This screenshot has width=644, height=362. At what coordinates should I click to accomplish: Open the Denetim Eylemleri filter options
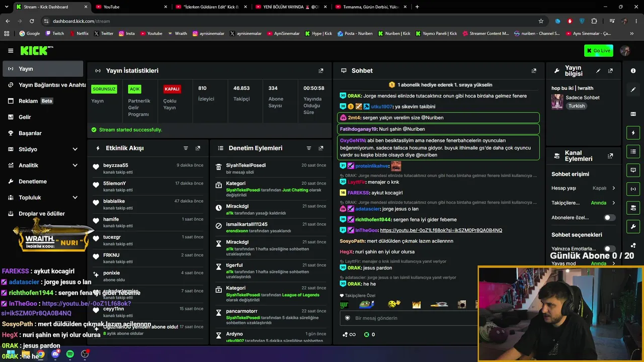coord(309,148)
